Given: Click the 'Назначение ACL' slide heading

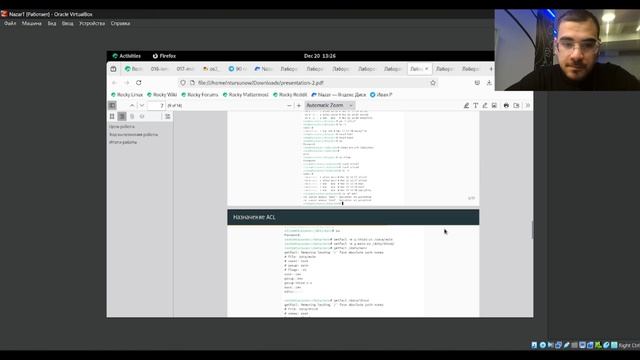Looking at the screenshot, I should 254,217.
